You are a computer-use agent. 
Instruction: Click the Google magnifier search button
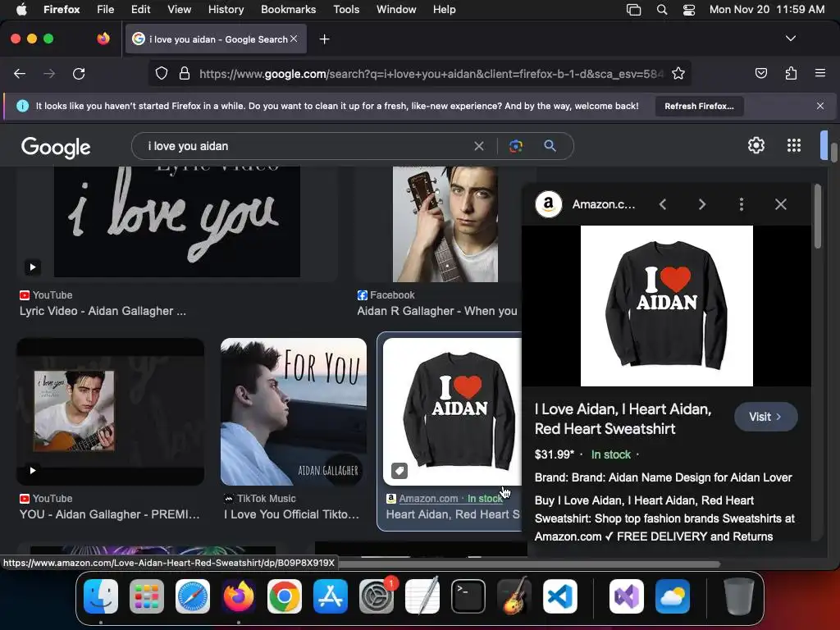click(550, 146)
